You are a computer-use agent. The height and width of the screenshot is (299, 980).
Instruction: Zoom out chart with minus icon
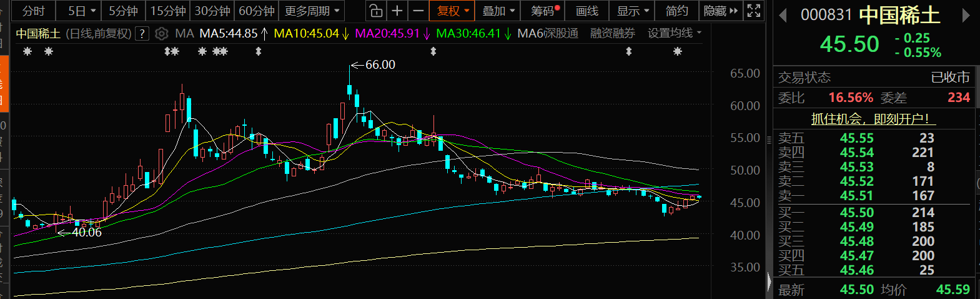point(418,11)
